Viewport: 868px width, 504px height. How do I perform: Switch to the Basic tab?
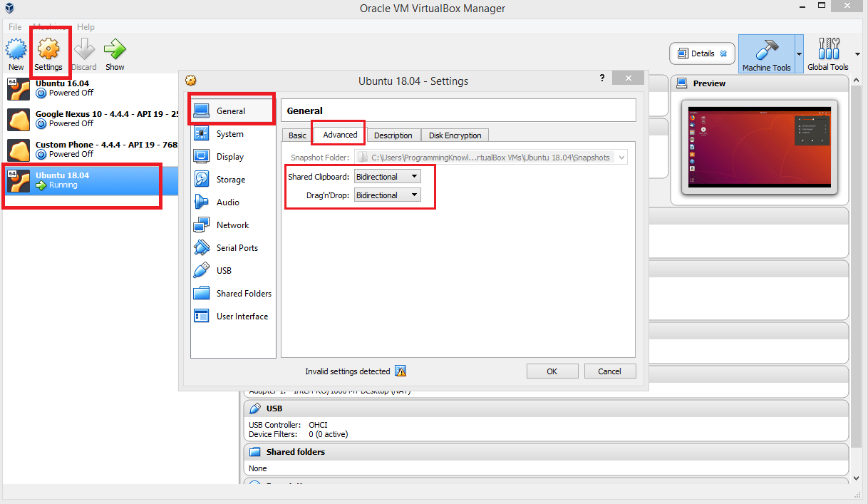[297, 135]
